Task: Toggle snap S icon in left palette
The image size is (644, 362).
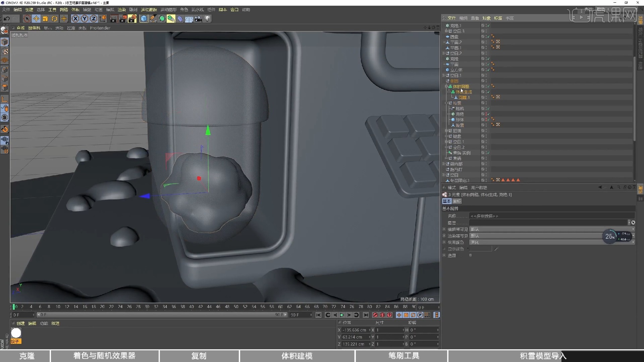Action: point(5,118)
